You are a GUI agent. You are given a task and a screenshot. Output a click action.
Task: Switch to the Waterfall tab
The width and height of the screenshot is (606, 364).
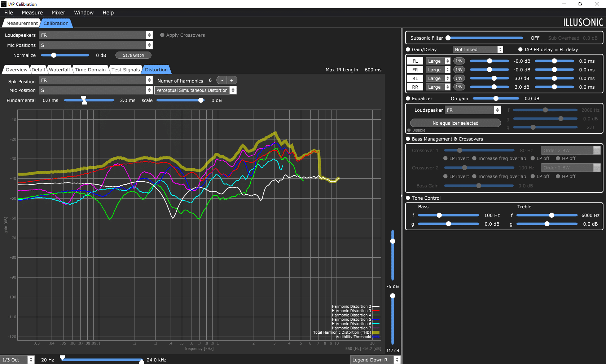60,70
